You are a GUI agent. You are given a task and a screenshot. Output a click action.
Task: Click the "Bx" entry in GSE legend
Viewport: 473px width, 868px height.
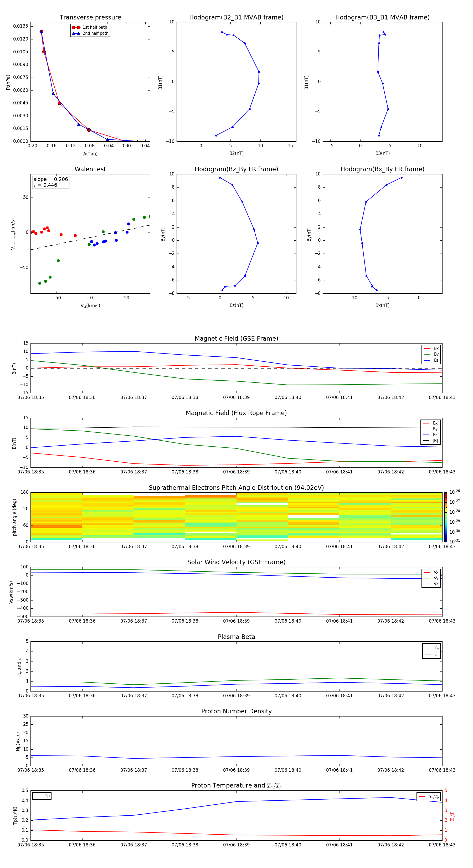pos(431,349)
